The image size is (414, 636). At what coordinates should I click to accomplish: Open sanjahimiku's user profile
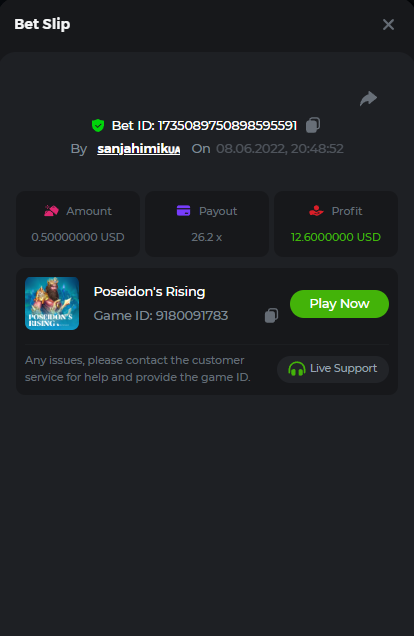138,149
